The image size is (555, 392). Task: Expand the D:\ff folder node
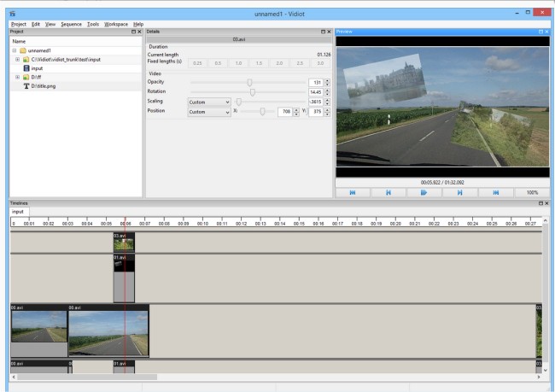click(18, 78)
